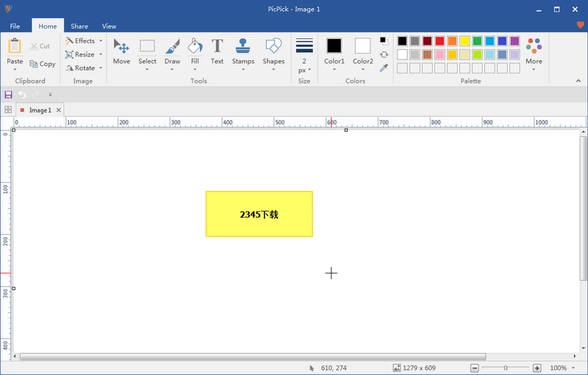Pick the Fill bucket tool
Image resolution: width=588 pixels, height=375 pixels.
195,46
